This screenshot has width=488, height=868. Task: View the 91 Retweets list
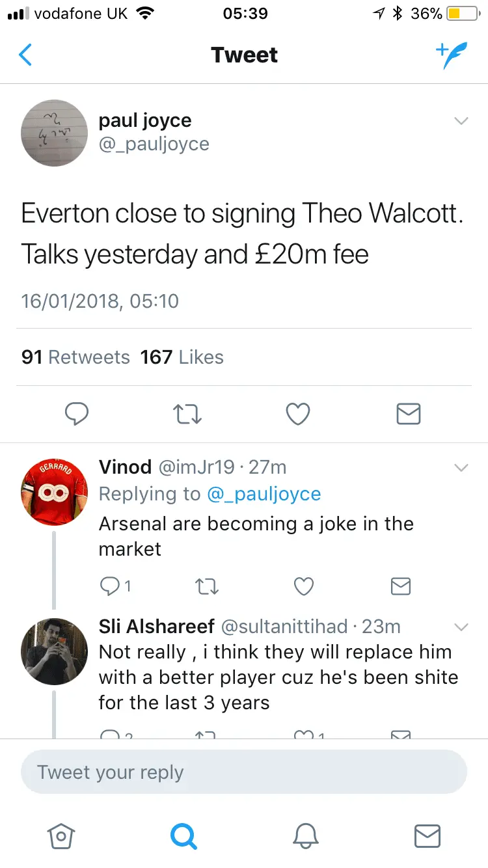pos(75,357)
